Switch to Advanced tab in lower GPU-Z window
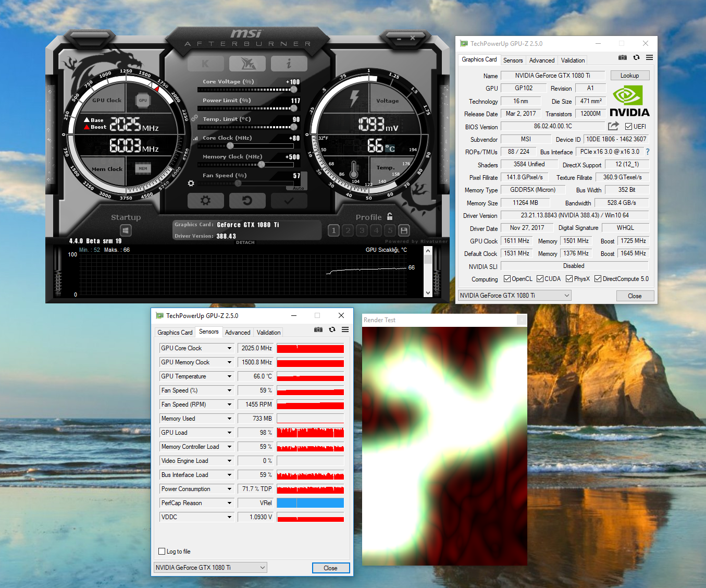 [x=238, y=333]
